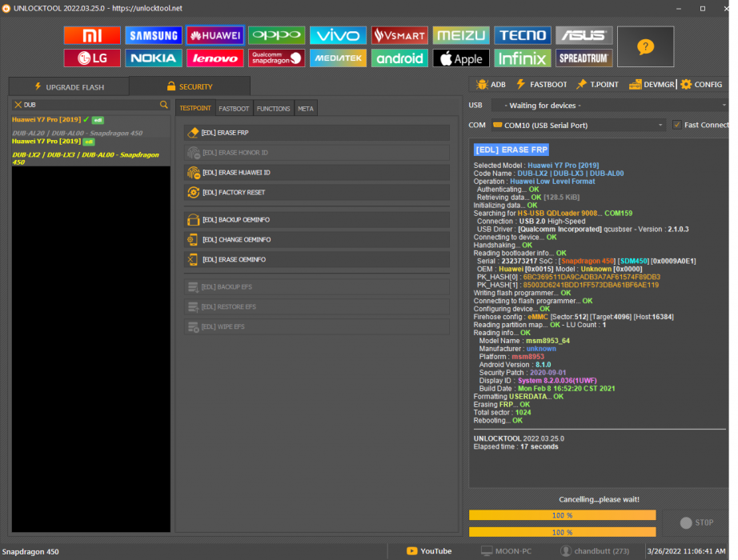Screen dimensions: 738x560
Task: Run [EDL] CHANGE OEMINFO
Action: (317, 239)
